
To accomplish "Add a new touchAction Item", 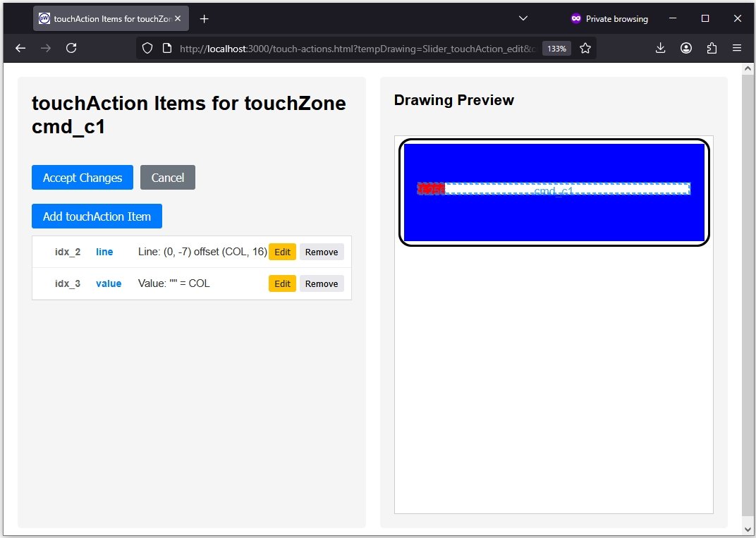I will click(x=97, y=216).
